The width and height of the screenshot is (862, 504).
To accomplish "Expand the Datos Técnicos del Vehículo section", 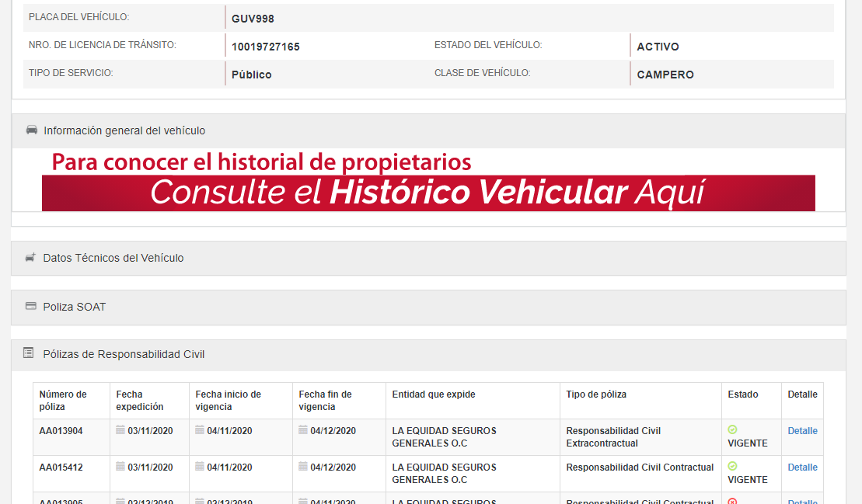I will (x=113, y=258).
